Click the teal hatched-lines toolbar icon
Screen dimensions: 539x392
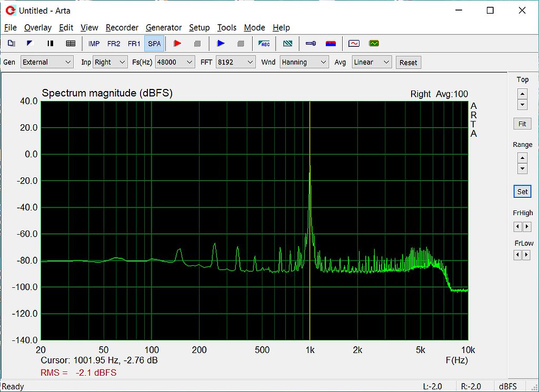tap(287, 43)
